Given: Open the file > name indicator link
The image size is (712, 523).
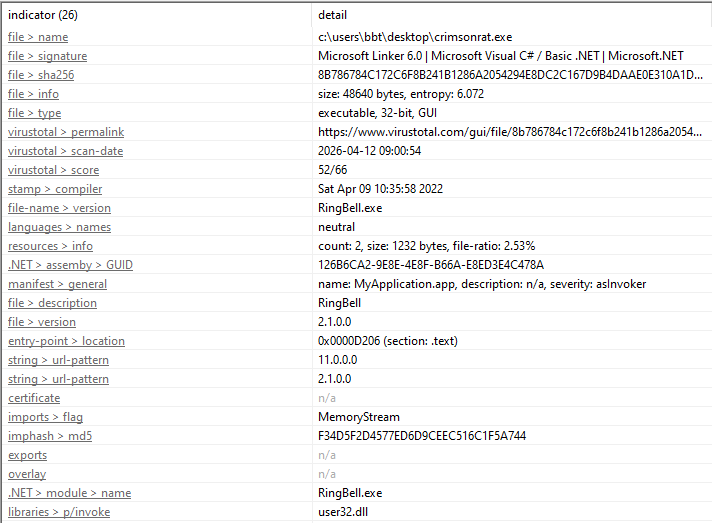Looking at the screenshot, I should 38,37.
